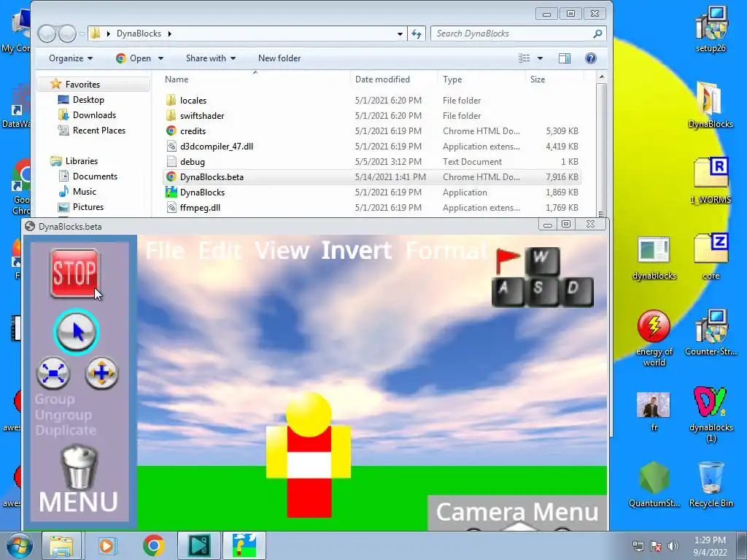Click the red STOP button in DynaBlocks
747x560 pixels.
click(74, 273)
